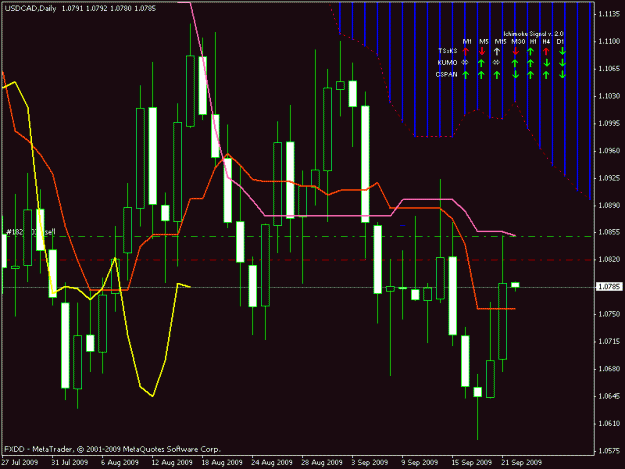Click the 1.0925 price scale value
Image resolution: width=625 pixels, height=469 pixels.
[x=609, y=178]
